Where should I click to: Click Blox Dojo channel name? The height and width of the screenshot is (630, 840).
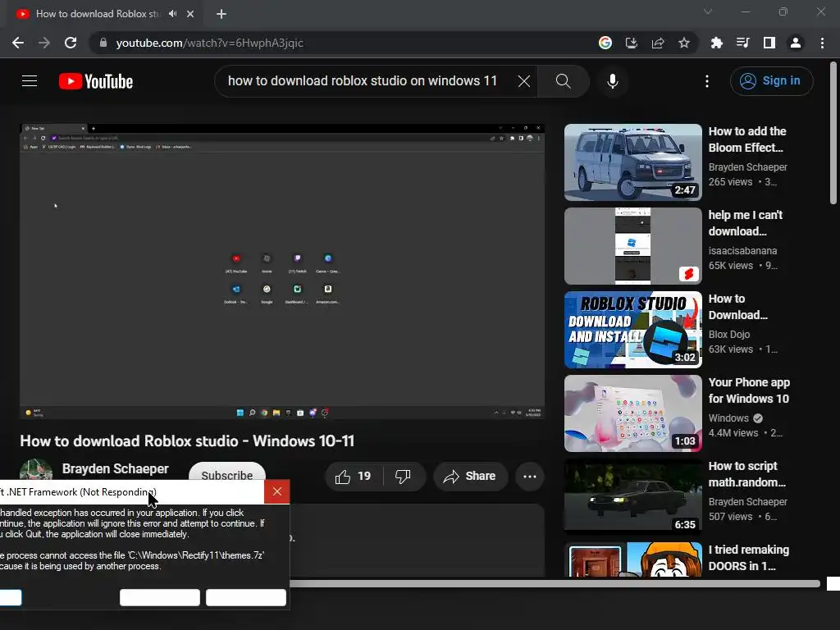click(729, 335)
